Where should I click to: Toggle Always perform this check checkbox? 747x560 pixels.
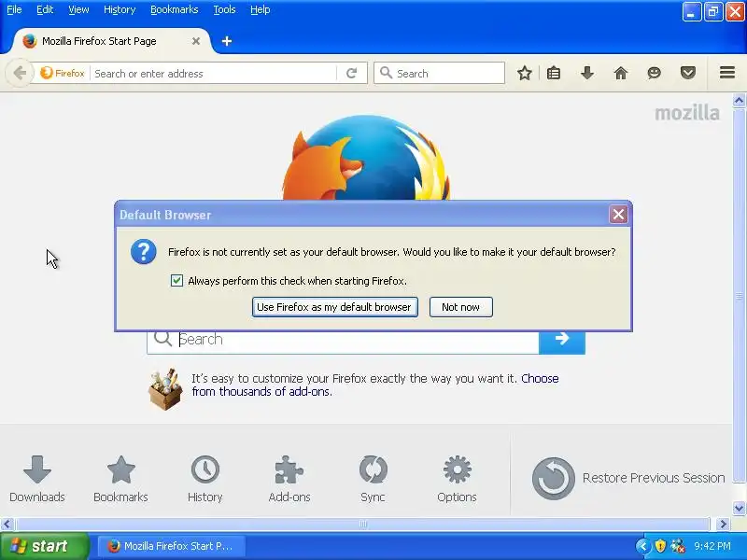(176, 281)
